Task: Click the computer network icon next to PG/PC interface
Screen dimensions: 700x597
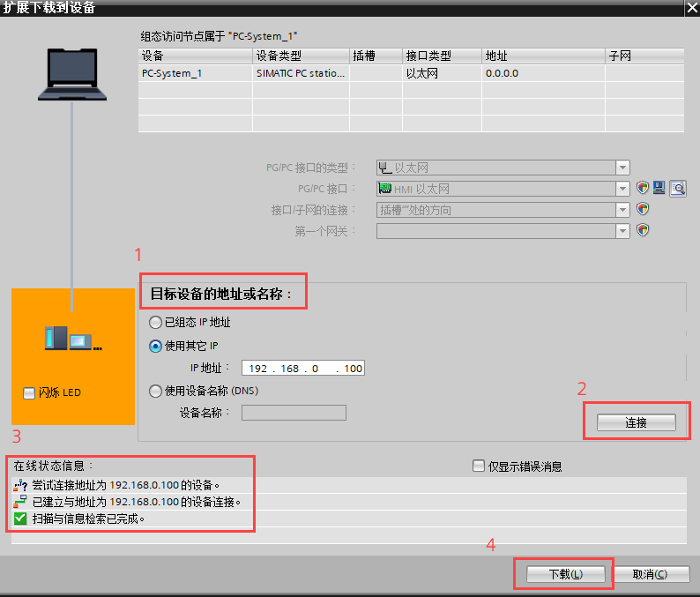Action: (659, 188)
